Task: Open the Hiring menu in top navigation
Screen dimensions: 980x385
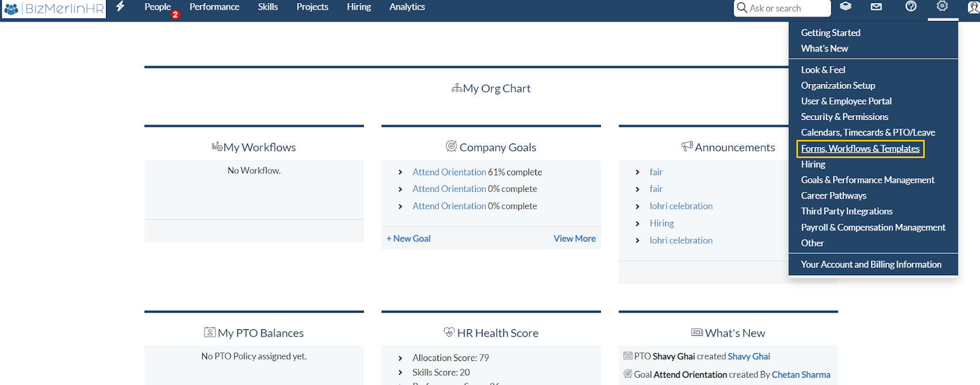Action: [359, 7]
